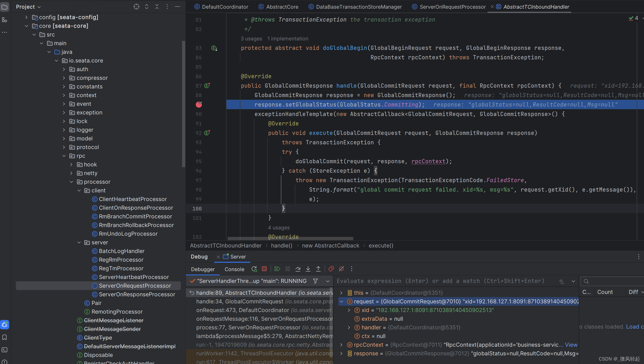Viewport: 644px width, 364px height.
Task: Click Collapse All icon in Project panel
Action: pyautogui.click(x=157, y=7)
